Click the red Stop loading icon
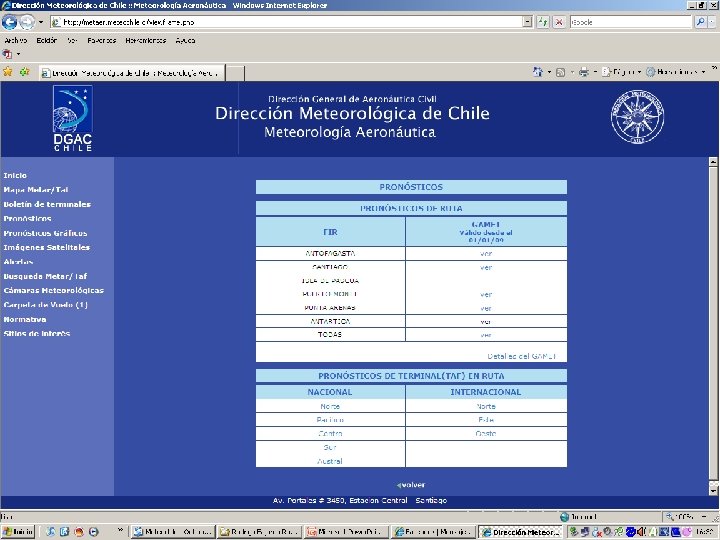Screen dimensions: 720x540 point(559,22)
